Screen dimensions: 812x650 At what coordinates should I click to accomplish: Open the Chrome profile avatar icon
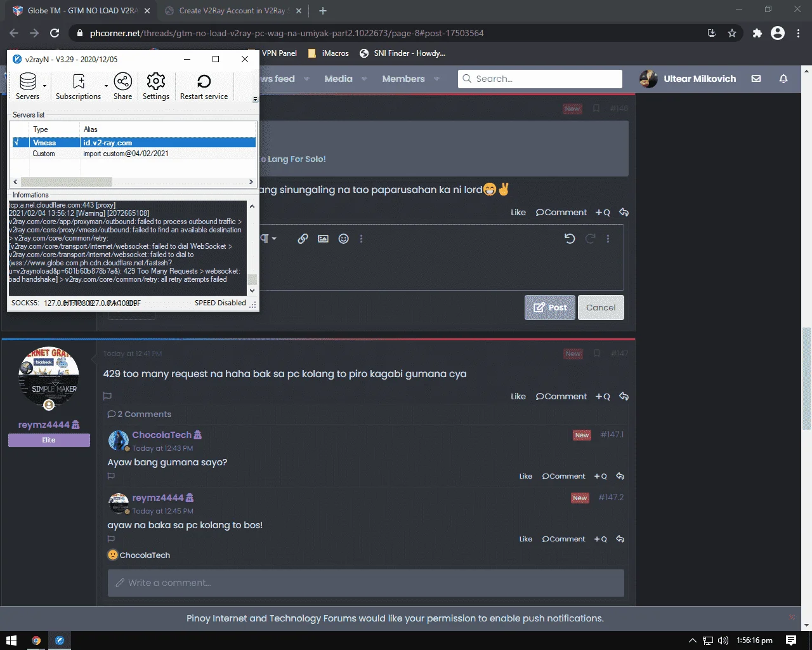tap(778, 33)
